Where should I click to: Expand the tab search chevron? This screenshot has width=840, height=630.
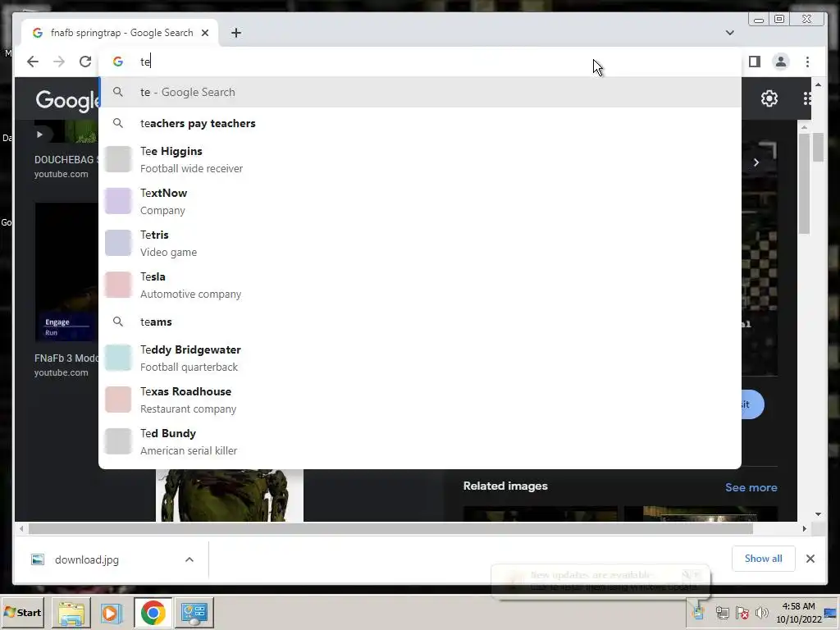729,33
